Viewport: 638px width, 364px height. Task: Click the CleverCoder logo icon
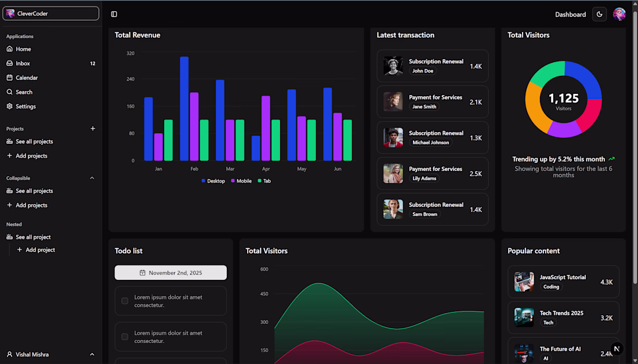(10, 13)
